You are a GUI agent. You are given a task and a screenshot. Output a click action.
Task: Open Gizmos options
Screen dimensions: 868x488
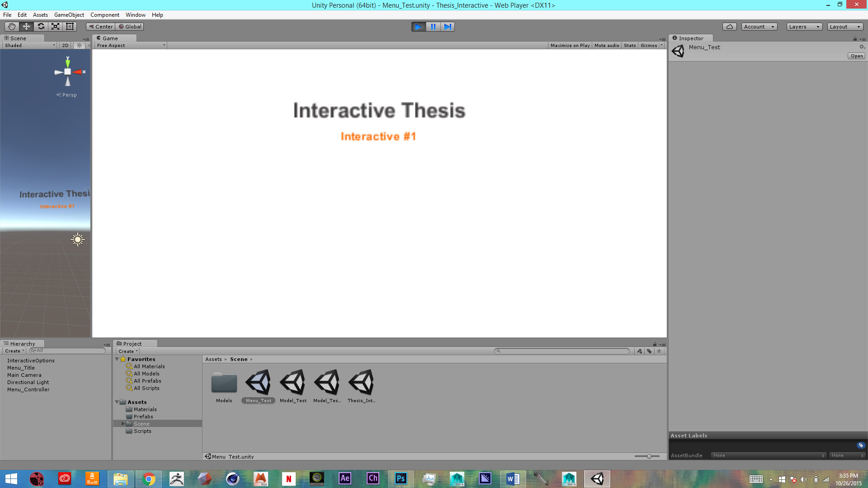tap(651, 46)
